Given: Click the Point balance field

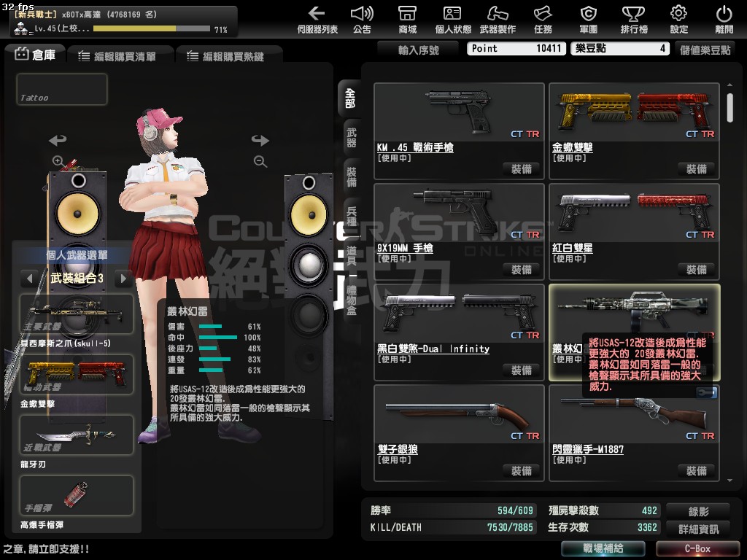Looking at the screenshot, I should point(516,49).
